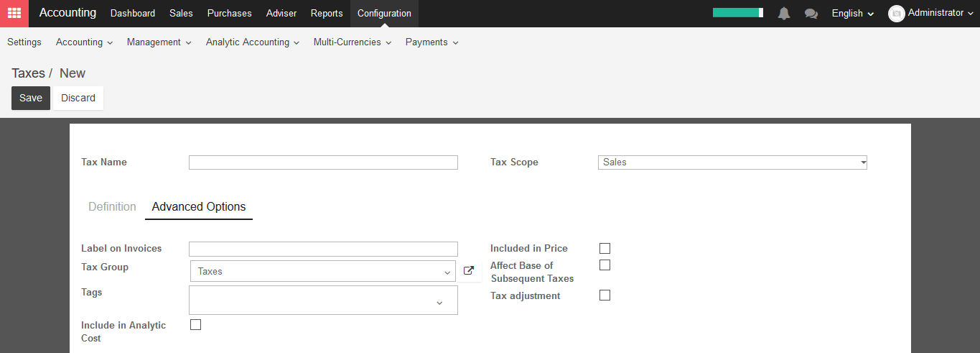Screen dimensions: 980x353
Task: Open the Reports menu
Action: [327, 14]
